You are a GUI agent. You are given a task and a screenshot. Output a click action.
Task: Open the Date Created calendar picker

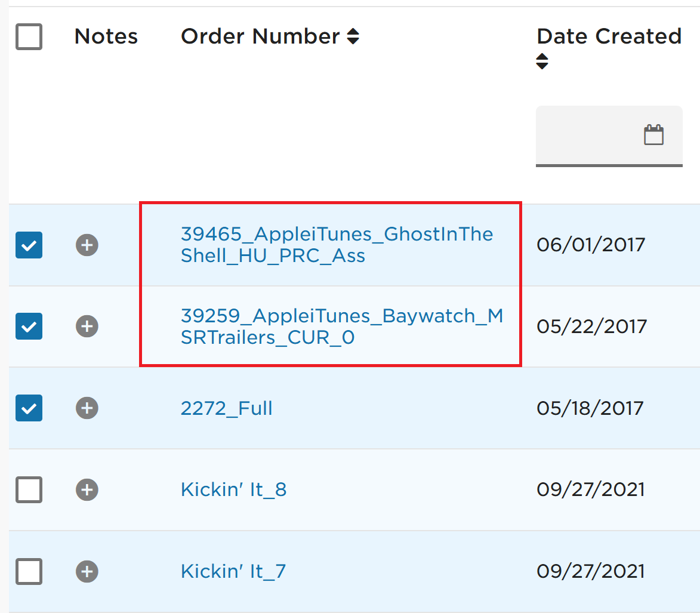(x=653, y=134)
